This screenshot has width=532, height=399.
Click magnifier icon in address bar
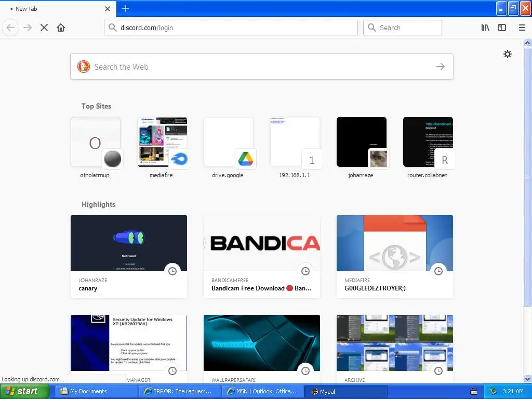coord(113,28)
